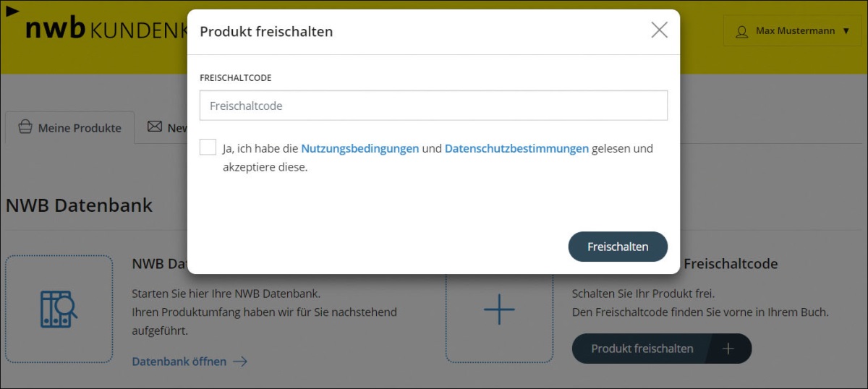Close the Produkt freischalten dialog
This screenshot has height=389, width=868.
659,30
